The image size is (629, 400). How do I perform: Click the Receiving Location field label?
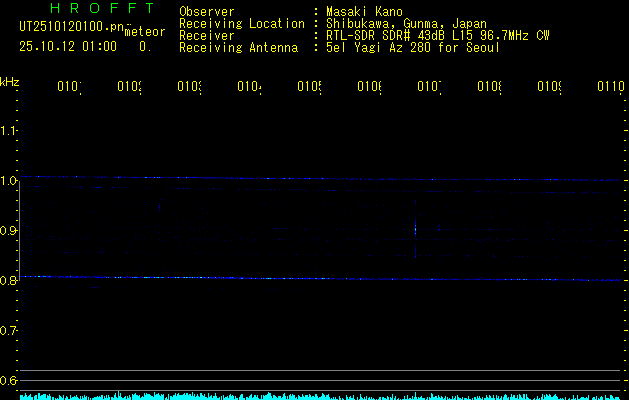(241, 24)
